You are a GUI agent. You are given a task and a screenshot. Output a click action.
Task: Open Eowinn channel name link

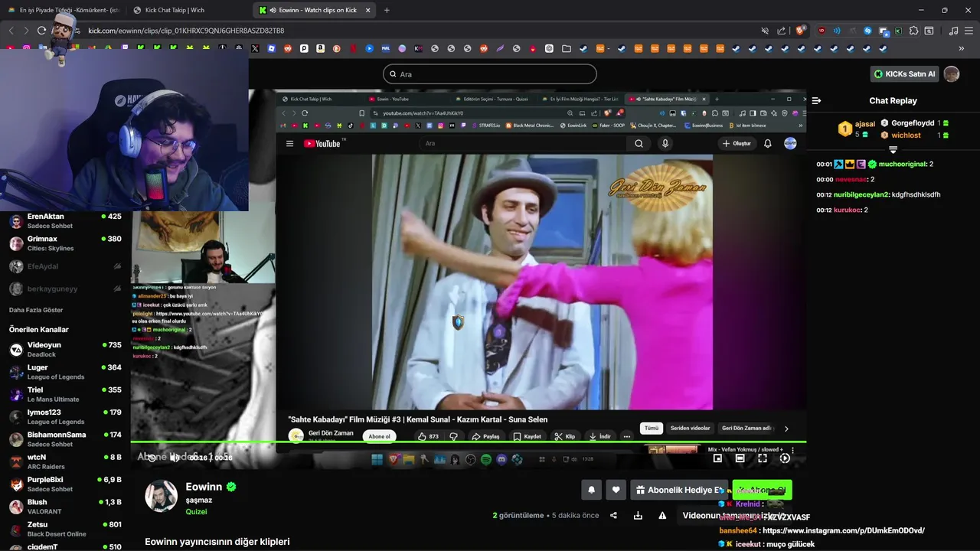click(204, 487)
